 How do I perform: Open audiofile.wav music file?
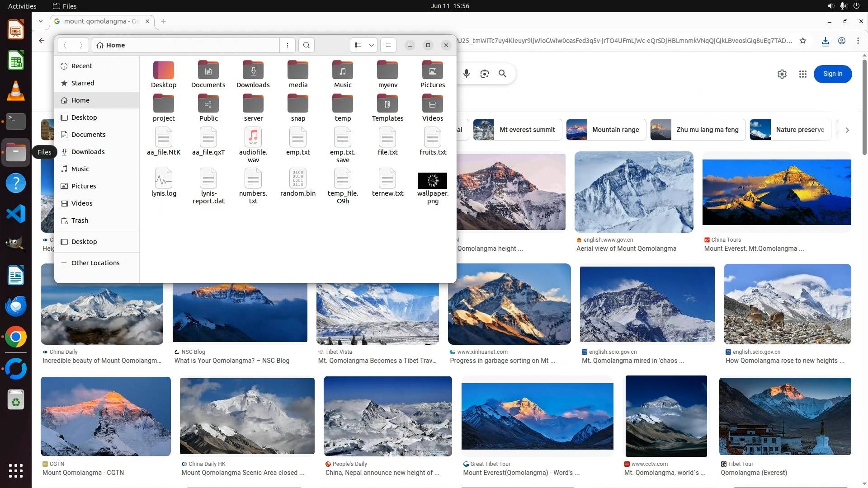pyautogui.click(x=253, y=137)
